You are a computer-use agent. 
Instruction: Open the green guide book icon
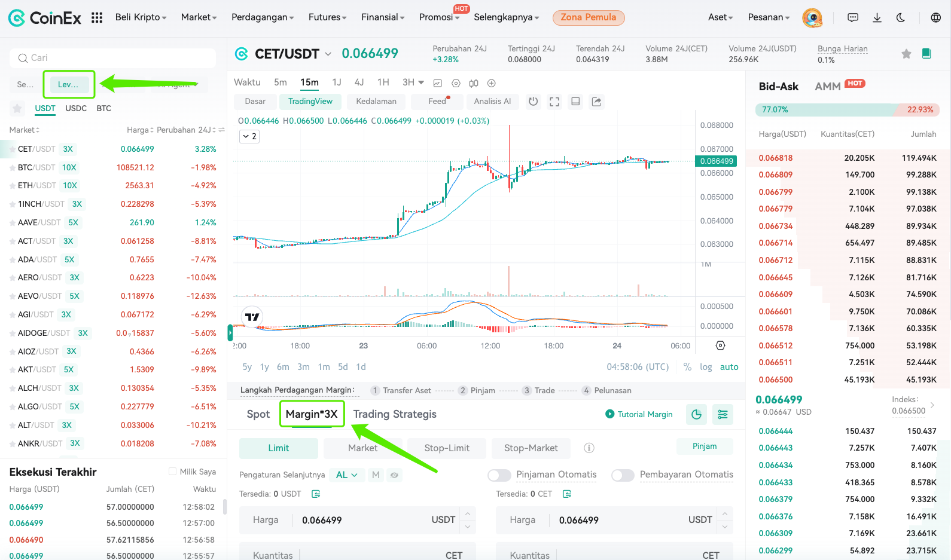tap(926, 53)
